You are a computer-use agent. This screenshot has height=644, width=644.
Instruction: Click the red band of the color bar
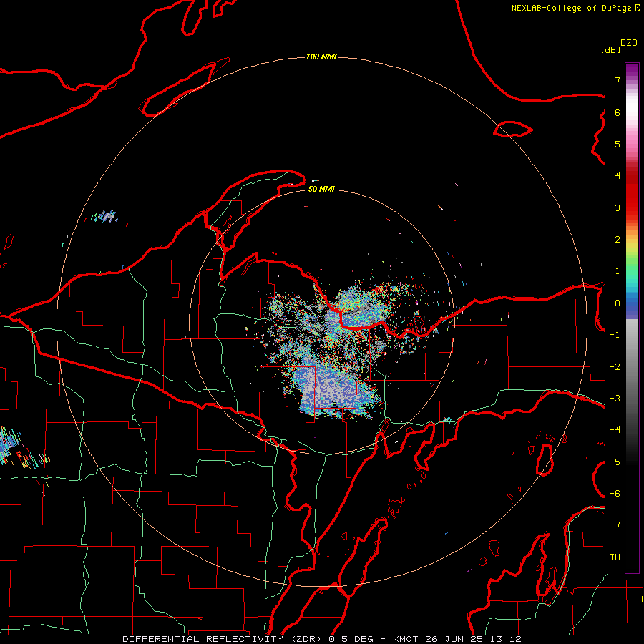click(632, 193)
